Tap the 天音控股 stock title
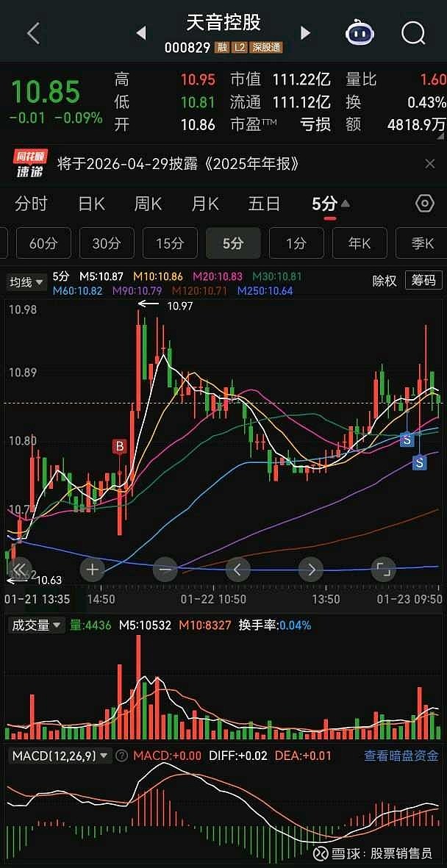The width and height of the screenshot is (447, 868). (x=223, y=23)
